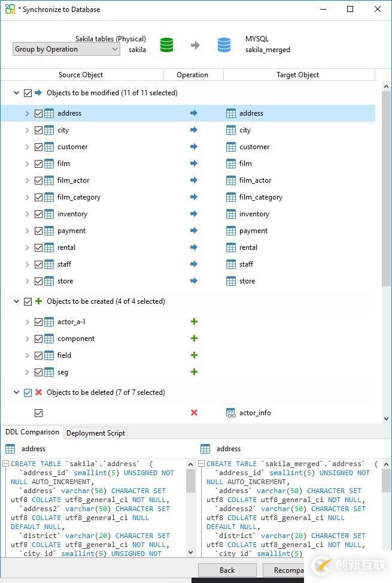This screenshot has height=583, width=392.
Task: Click the actor_info view icon
Action: [x=231, y=413]
